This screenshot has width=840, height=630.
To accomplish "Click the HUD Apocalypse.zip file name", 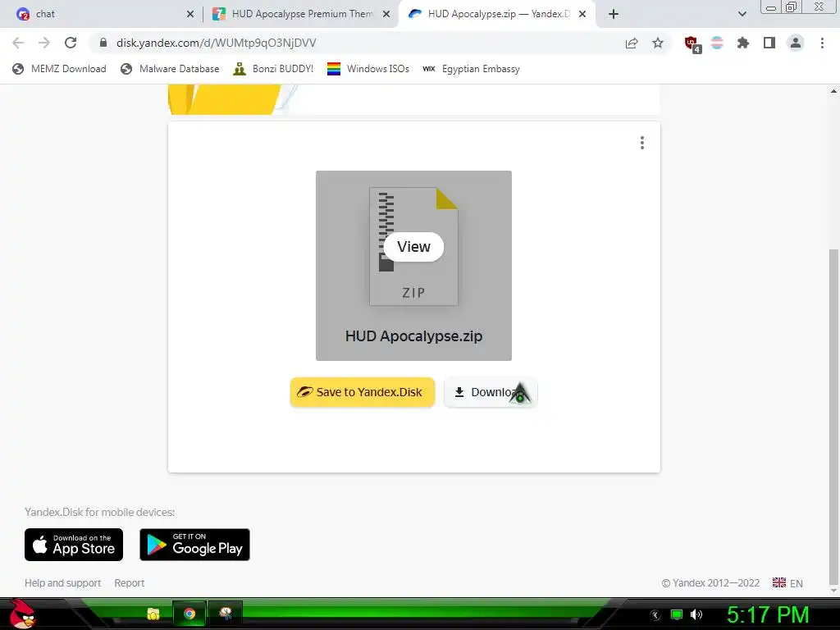I will click(x=413, y=336).
